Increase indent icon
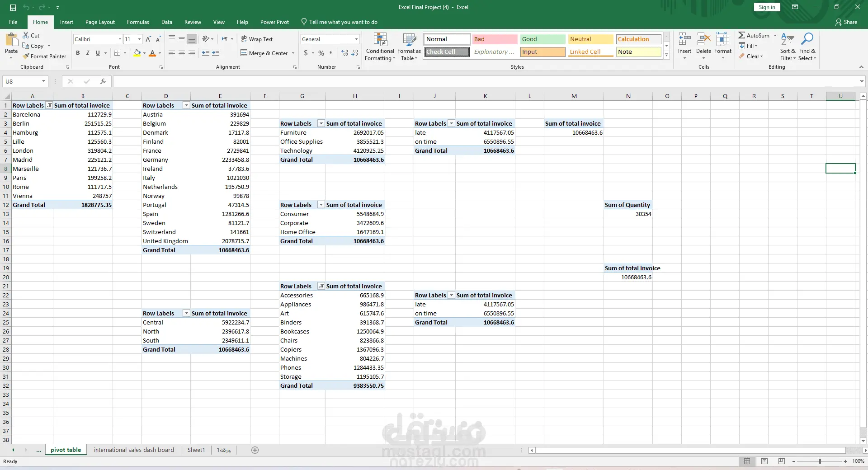868x470 pixels. (x=216, y=53)
